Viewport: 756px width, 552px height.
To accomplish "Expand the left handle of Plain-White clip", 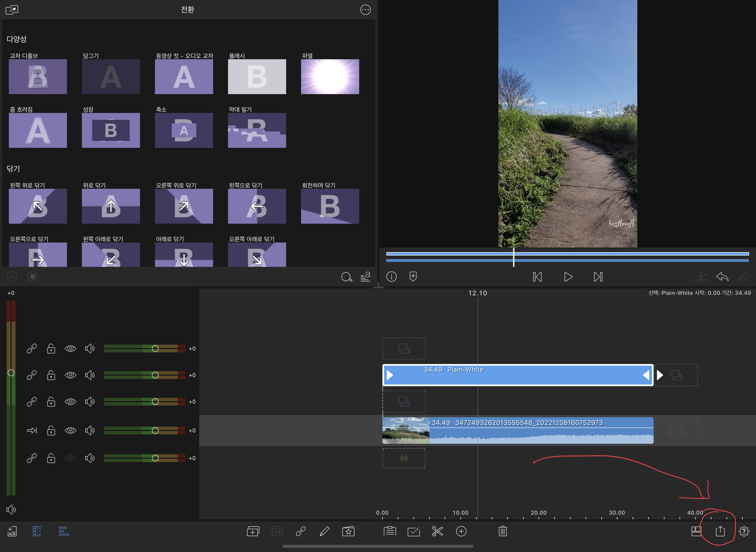I will point(390,375).
